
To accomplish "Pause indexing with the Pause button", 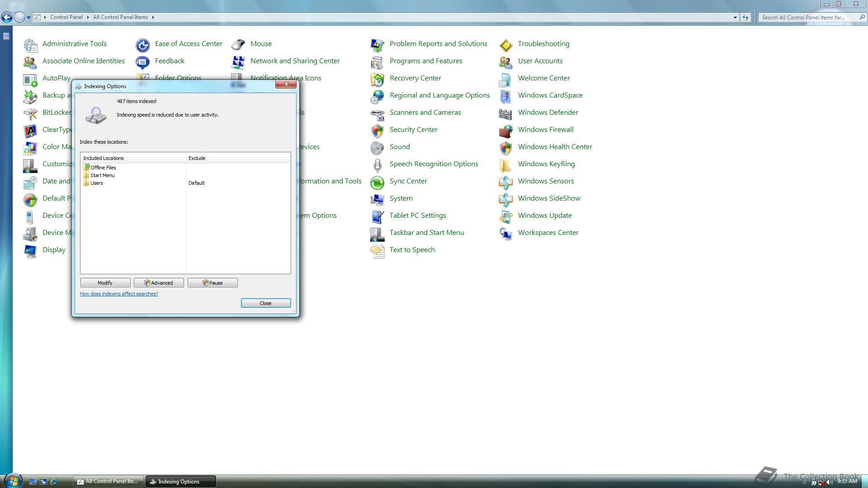I will 212,283.
